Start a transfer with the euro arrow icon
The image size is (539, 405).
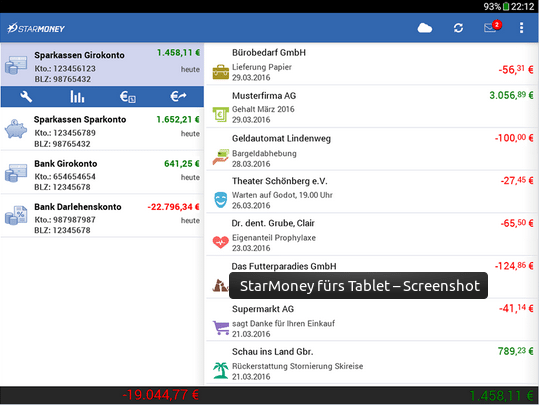point(178,97)
